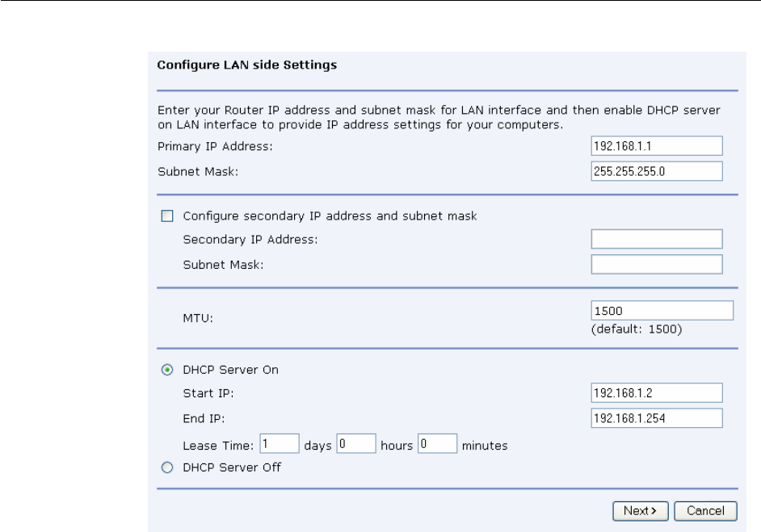This screenshot has width=761, height=532.
Task: Click the DHCP Start IP field
Action: pyautogui.click(x=657, y=393)
